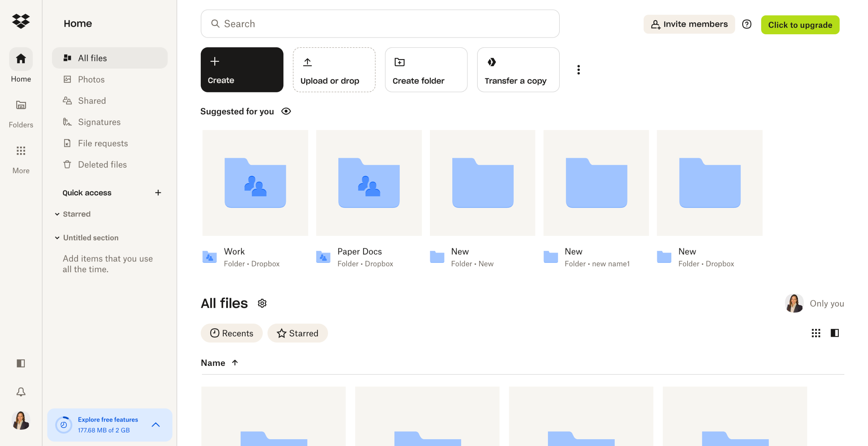The image size is (868, 446).
Task: Click the storage usage progress ring
Action: pyautogui.click(x=63, y=425)
